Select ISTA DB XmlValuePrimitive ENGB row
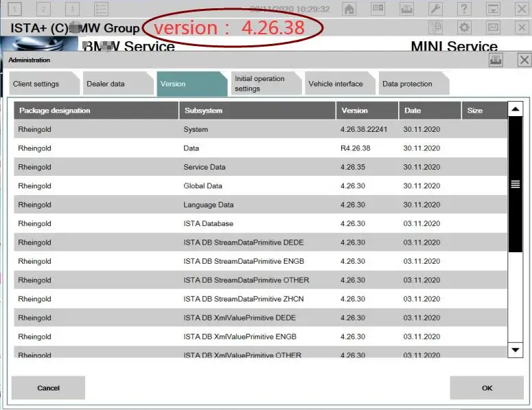The width and height of the screenshot is (532, 410). 260,337
